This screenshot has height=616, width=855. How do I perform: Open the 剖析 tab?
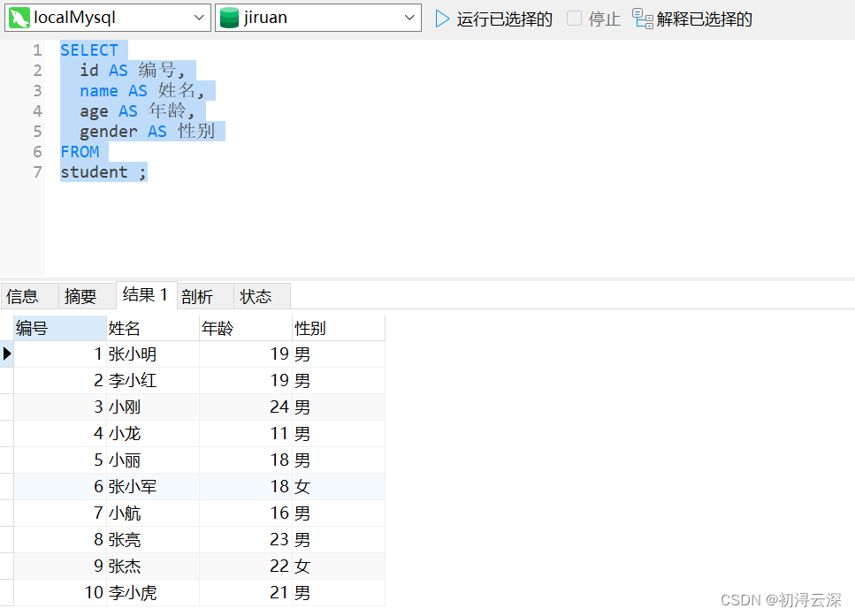point(205,296)
